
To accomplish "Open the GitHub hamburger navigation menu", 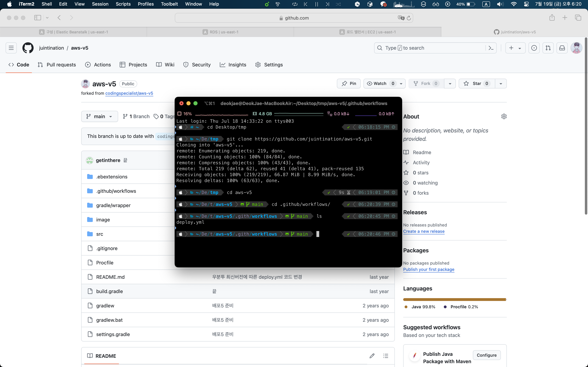I will [11, 48].
